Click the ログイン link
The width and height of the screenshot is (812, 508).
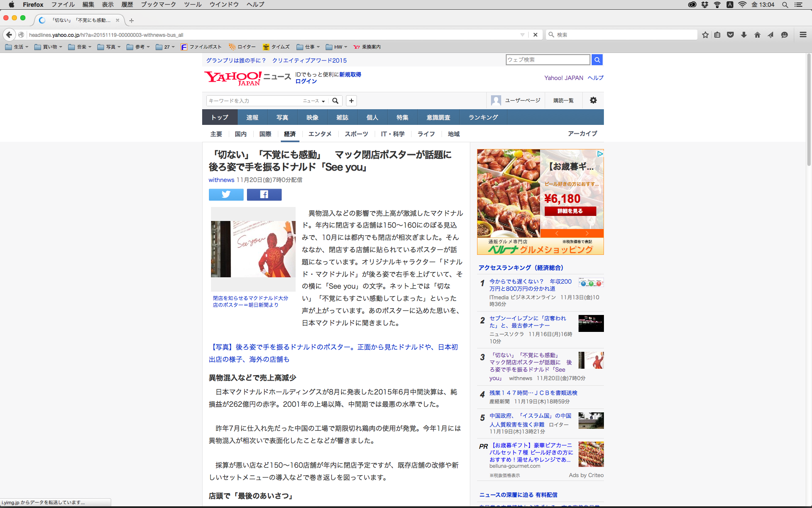[x=306, y=81]
